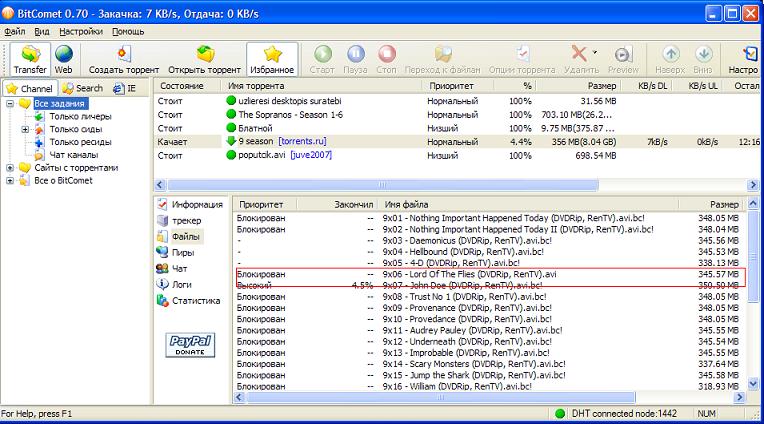
Task: Switch to the Search tab
Action: (x=82, y=88)
